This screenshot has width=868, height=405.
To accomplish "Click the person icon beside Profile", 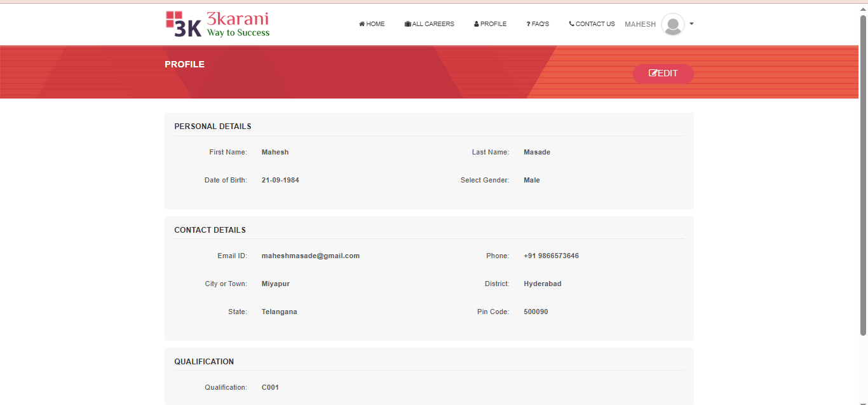I will tap(477, 24).
